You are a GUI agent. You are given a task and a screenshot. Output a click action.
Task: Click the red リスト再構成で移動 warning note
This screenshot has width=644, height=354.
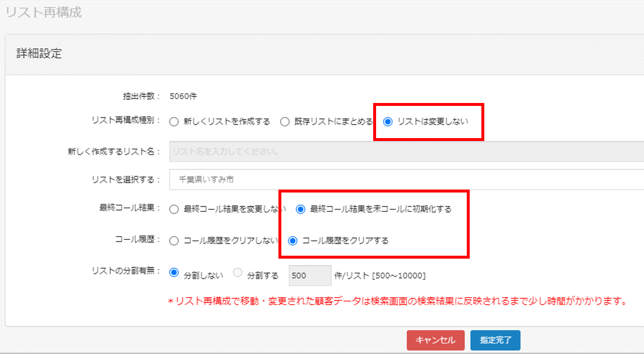398,301
